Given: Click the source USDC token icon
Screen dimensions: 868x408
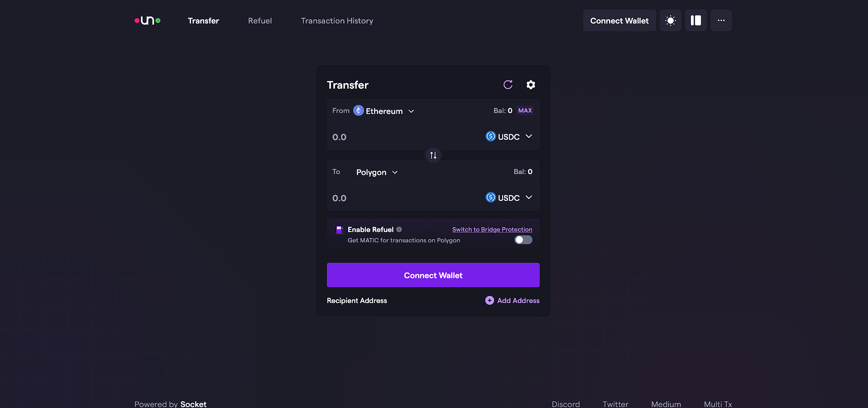Looking at the screenshot, I should tap(491, 136).
